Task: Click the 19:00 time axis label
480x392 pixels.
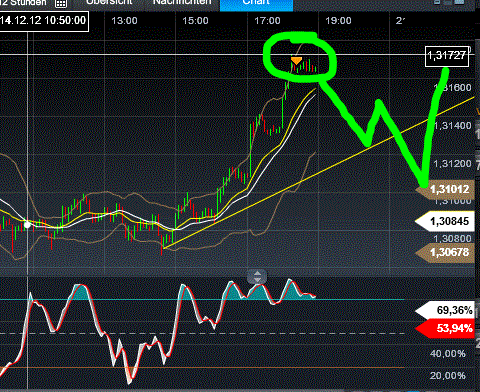Action: 338,21
